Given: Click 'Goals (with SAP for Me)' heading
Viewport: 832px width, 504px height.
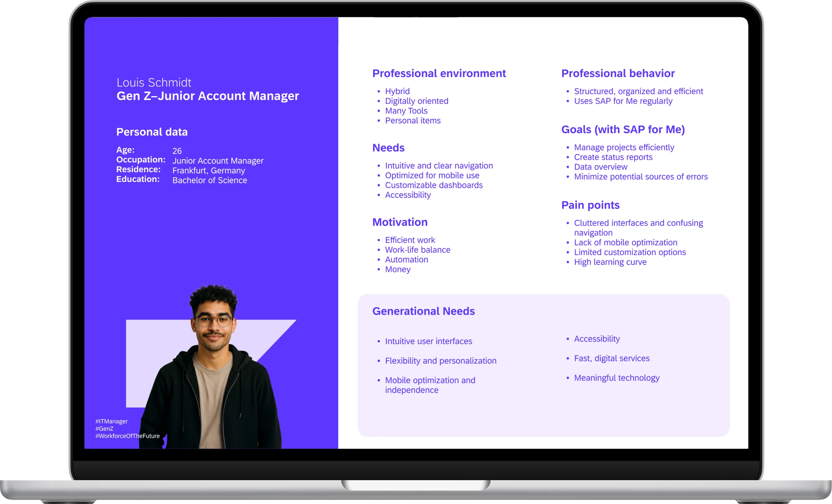Looking at the screenshot, I should tap(623, 130).
